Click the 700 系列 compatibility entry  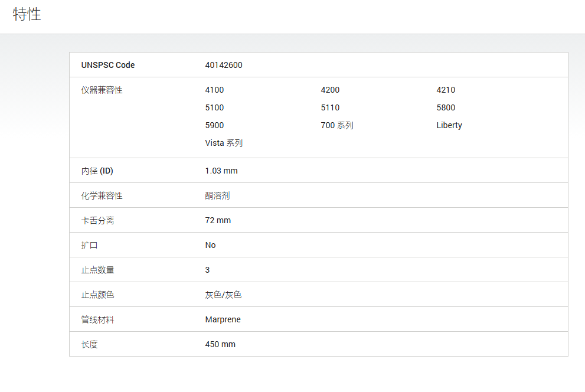point(337,125)
